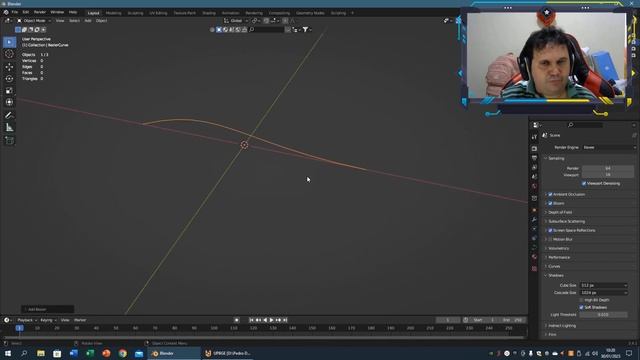
Task: Open the Keying popover in timeline
Action: (48, 320)
